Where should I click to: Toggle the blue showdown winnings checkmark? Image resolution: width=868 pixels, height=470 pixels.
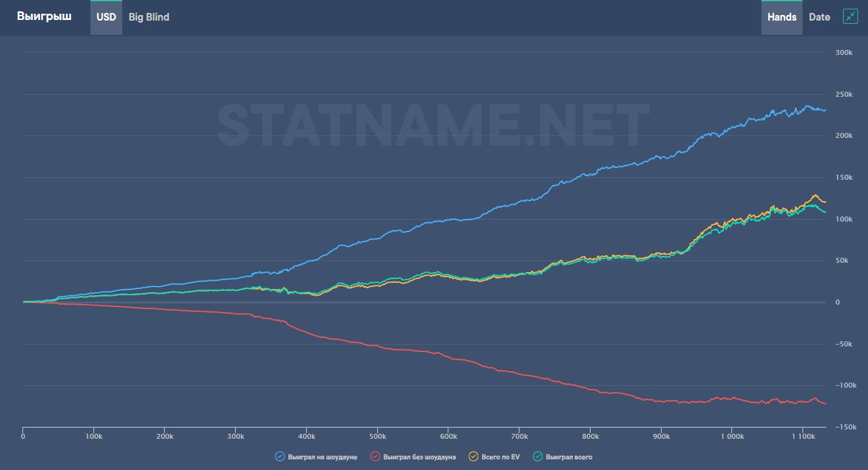[x=280, y=457]
